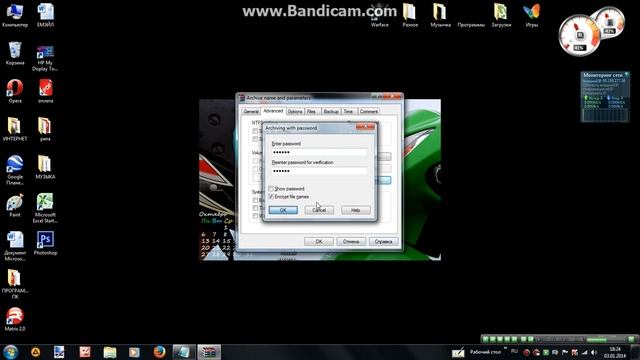
Task: Open the Windows Start orb
Action: (x=11, y=352)
